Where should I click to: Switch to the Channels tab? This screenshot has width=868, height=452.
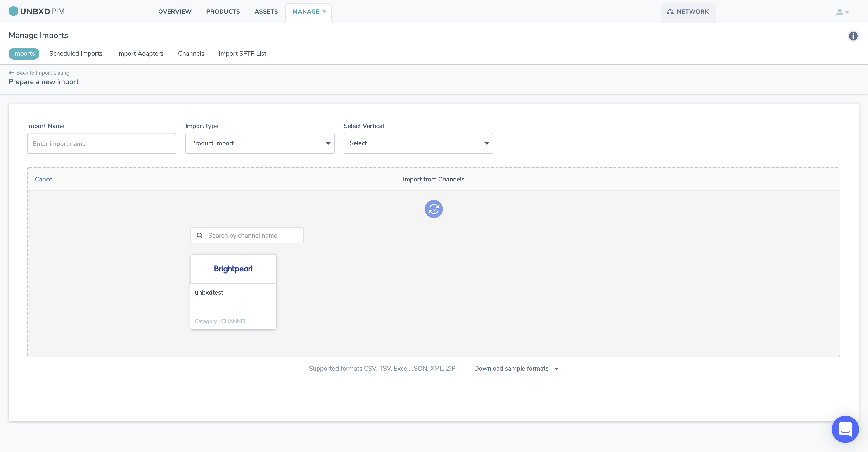pyautogui.click(x=191, y=54)
